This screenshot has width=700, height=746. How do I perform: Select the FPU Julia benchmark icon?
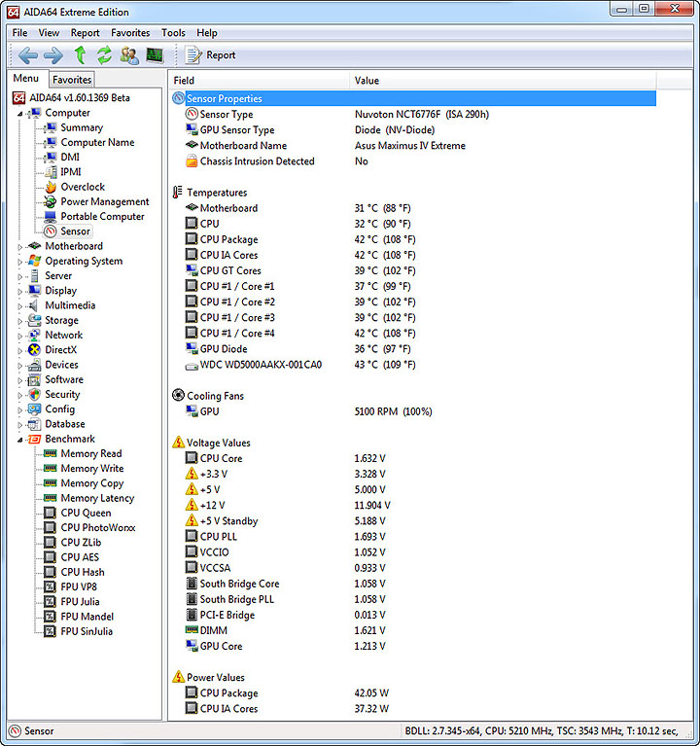tap(50, 602)
